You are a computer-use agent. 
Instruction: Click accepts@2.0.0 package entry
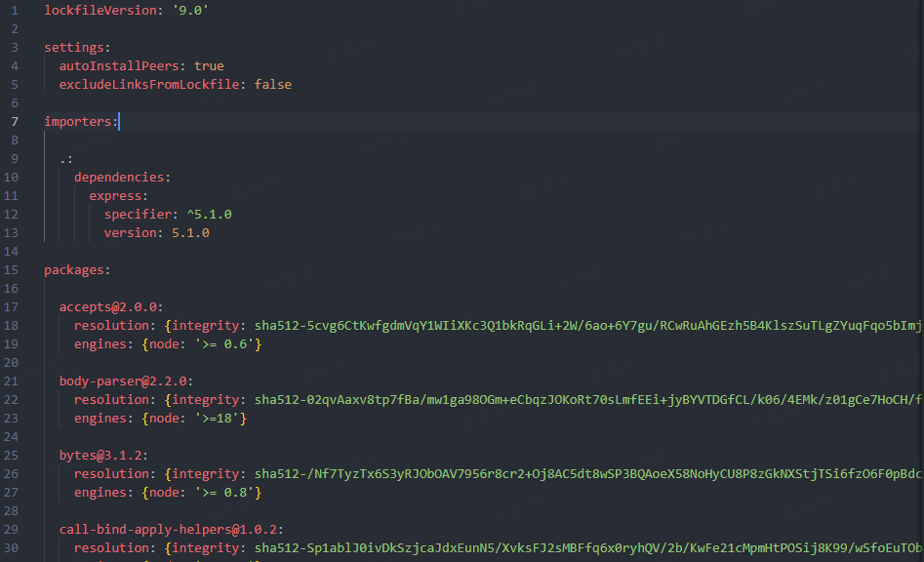click(x=108, y=307)
